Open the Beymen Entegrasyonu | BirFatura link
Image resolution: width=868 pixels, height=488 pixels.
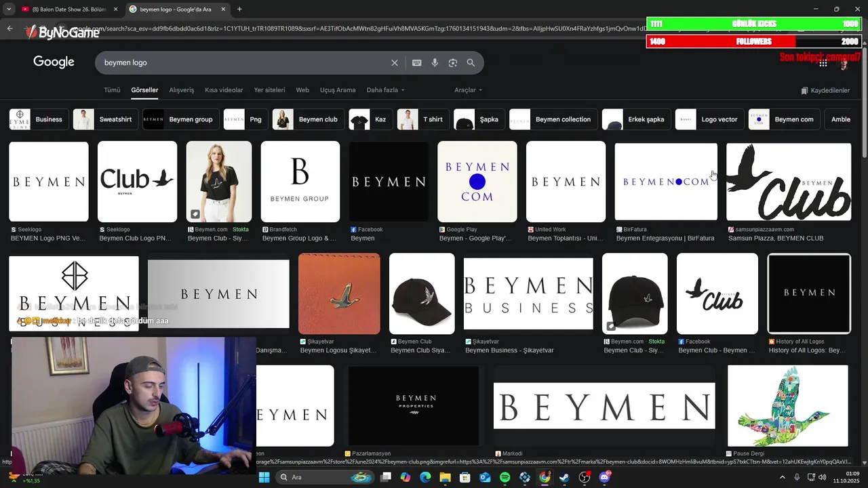click(x=665, y=239)
